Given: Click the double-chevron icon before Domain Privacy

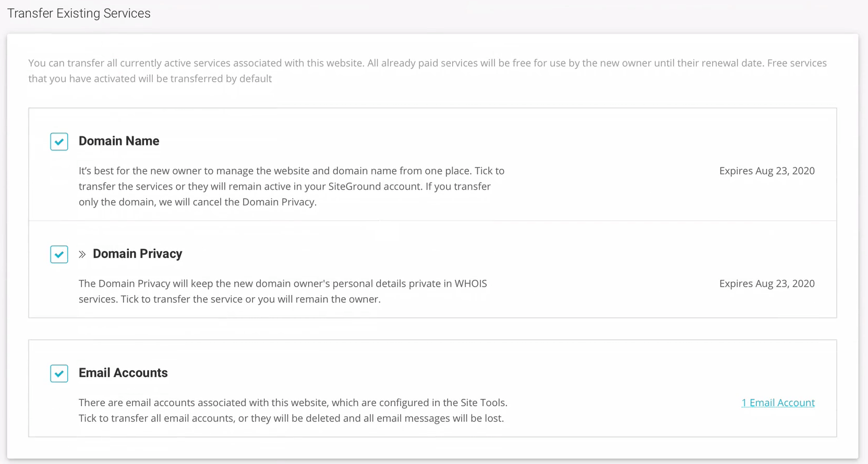Looking at the screenshot, I should 82,254.
